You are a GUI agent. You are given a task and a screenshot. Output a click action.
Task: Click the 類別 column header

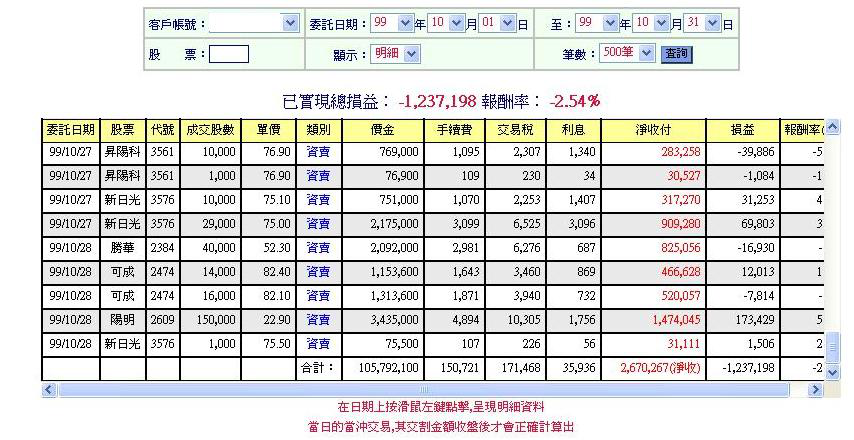coord(319,130)
